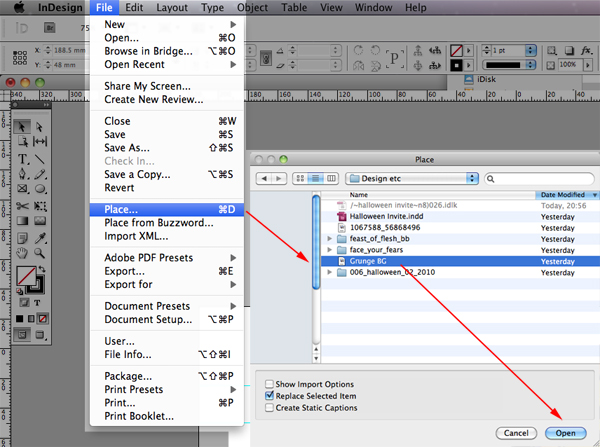
Task: Open the Layout menu
Action: 172,7
